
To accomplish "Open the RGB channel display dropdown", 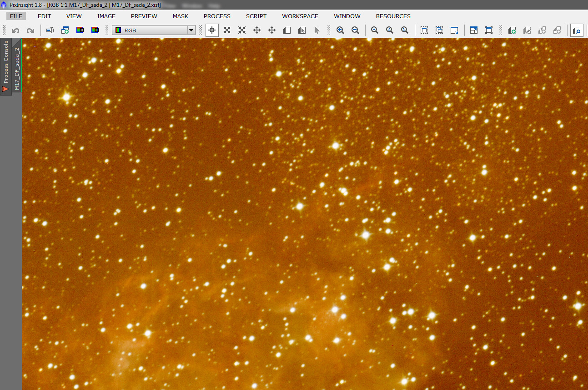I will pos(154,30).
